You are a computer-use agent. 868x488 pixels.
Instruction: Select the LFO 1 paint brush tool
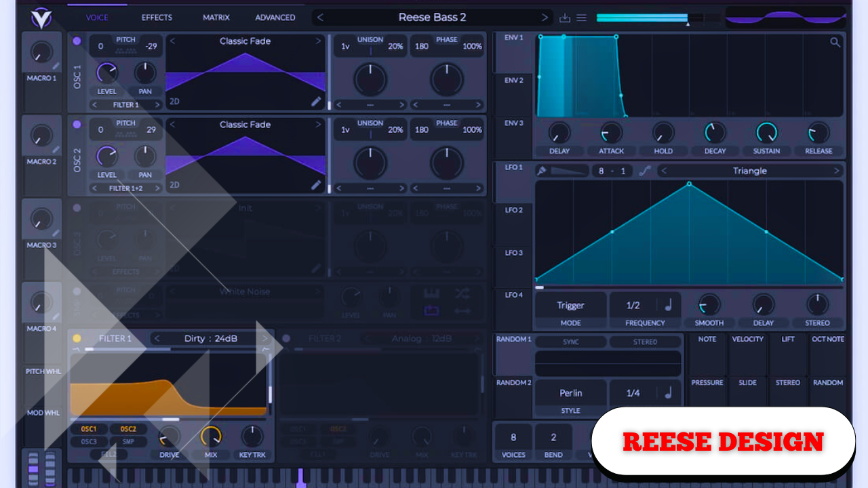tap(542, 171)
